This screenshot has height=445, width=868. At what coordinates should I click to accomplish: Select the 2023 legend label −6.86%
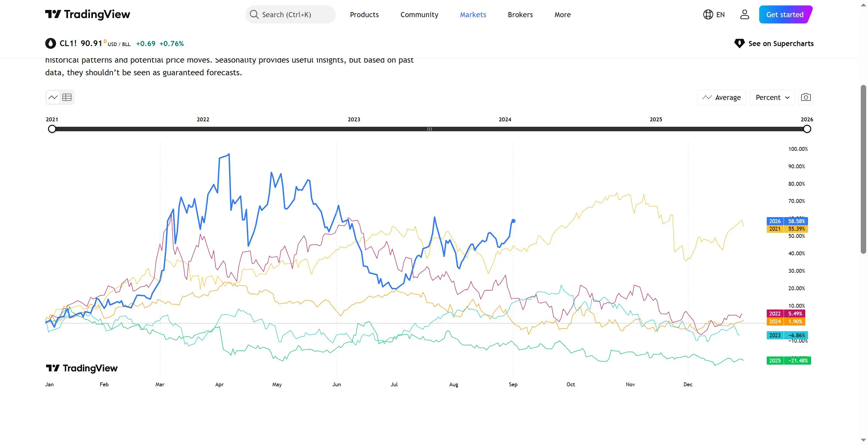[787, 335]
